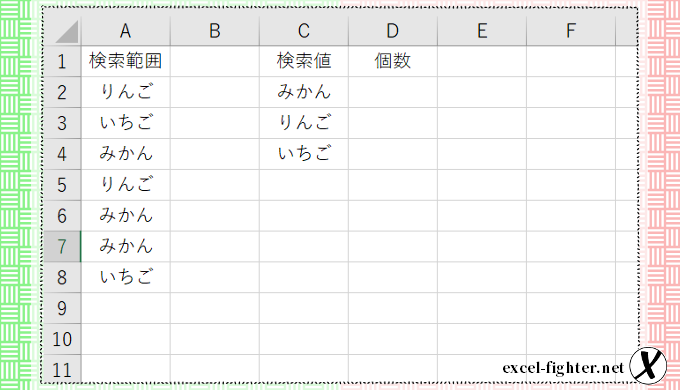Select empty cell D4 beside いちご
The width and height of the screenshot is (680, 390).
[x=392, y=154]
